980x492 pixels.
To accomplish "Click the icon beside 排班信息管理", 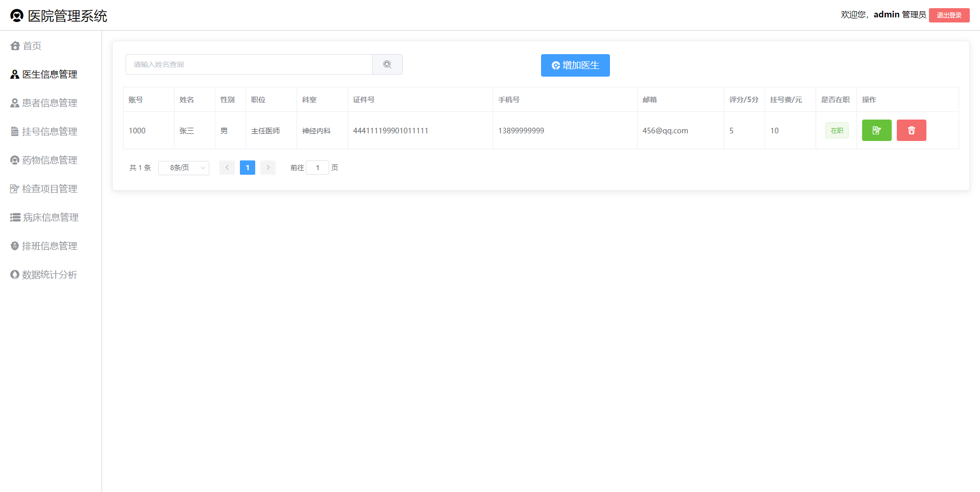I will click(15, 246).
